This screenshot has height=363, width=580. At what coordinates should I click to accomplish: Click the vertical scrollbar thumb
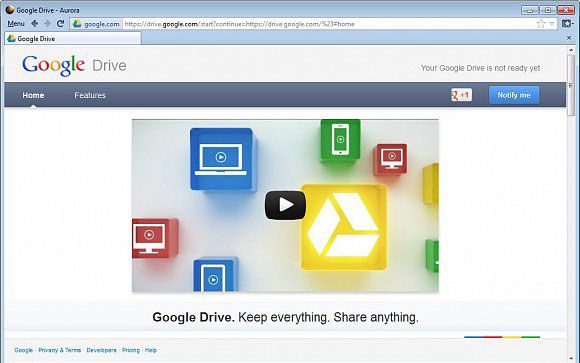tap(571, 85)
